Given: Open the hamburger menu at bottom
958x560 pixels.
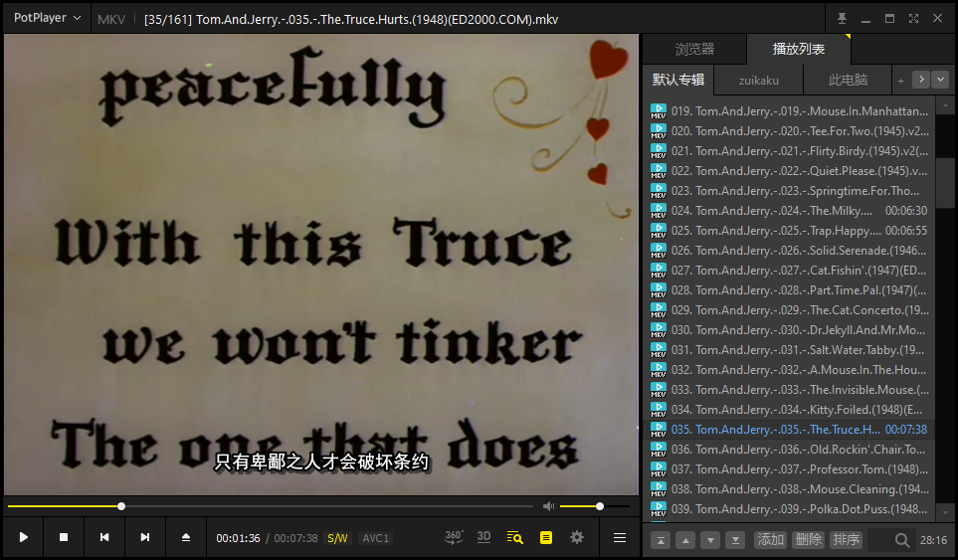Looking at the screenshot, I should (620, 537).
